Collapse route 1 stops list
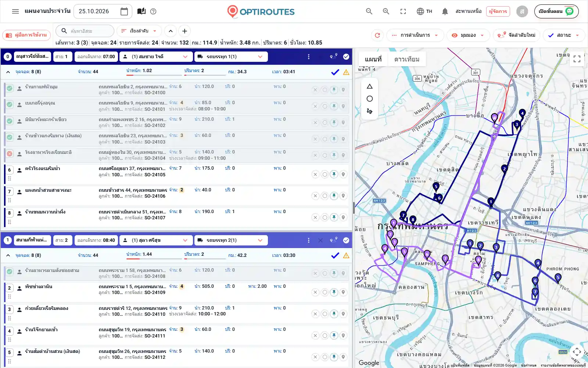The width and height of the screenshot is (588, 368). [8, 255]
